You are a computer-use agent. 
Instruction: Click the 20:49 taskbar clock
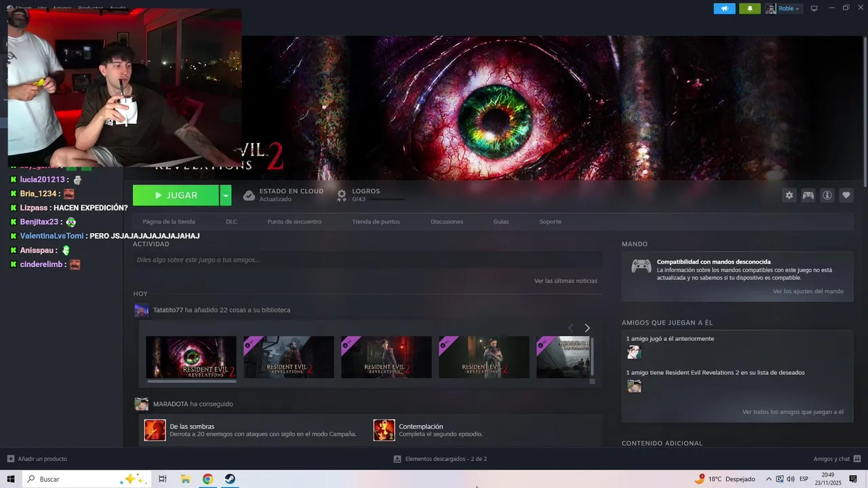[x=828, y=479]
